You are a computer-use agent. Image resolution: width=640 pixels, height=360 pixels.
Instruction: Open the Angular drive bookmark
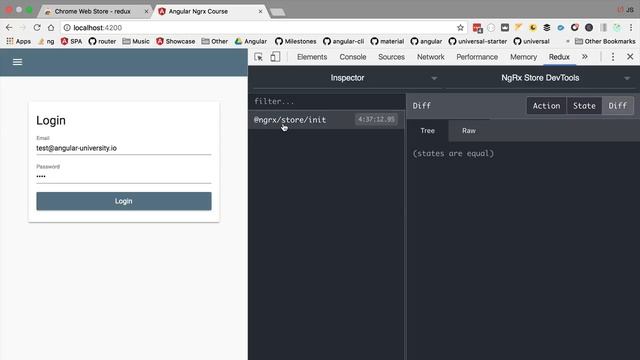tap(251, 41)
